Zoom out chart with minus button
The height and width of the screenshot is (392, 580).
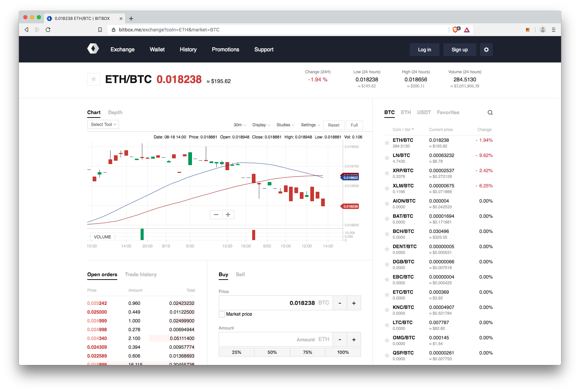[216, 215]
